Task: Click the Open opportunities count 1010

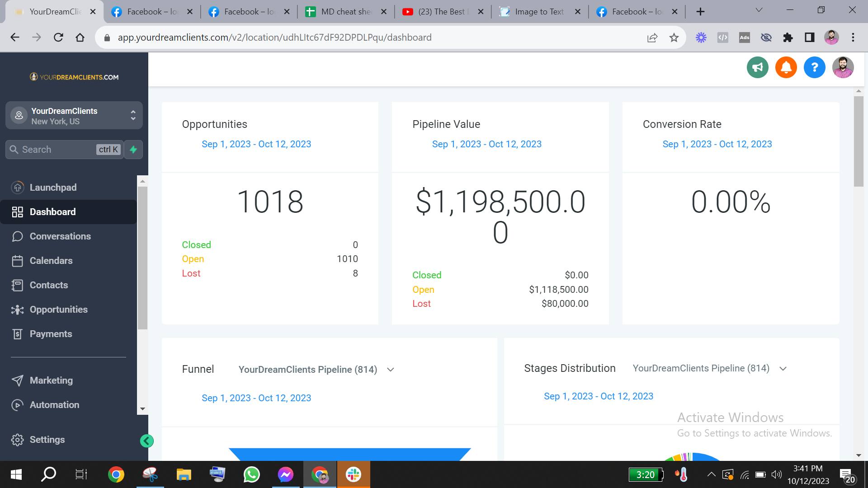Action: (347, 259)
